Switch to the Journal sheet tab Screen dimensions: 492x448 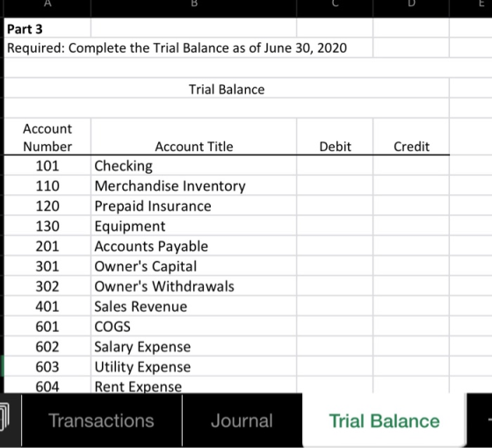tap(242, 421)
